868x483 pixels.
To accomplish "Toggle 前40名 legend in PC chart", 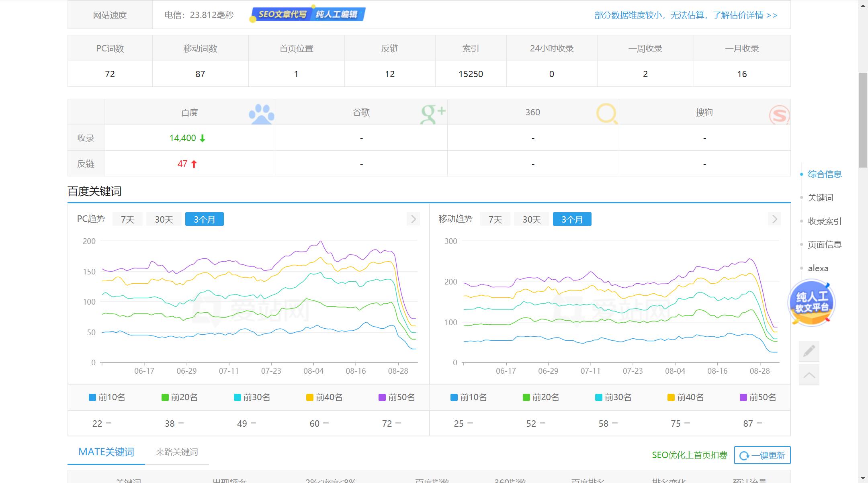I will click(x=324, y=397).
